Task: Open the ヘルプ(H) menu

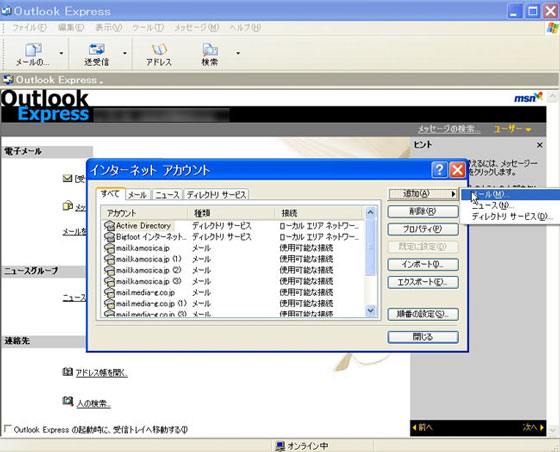Action: (245, 27)
